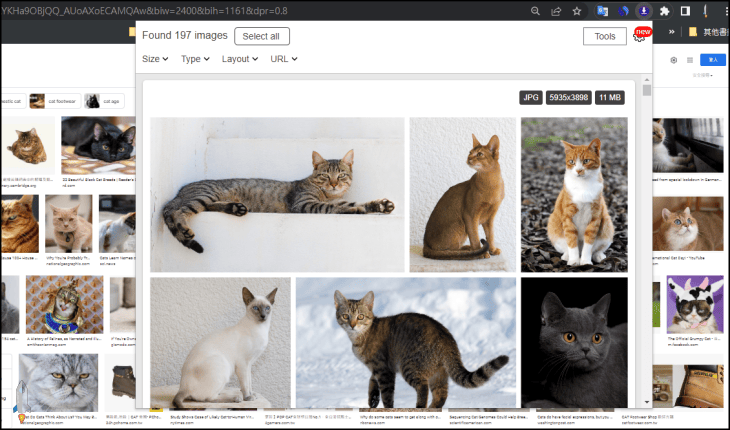
Task: Open Google quick settings gear icon
Action: (674, 60)
